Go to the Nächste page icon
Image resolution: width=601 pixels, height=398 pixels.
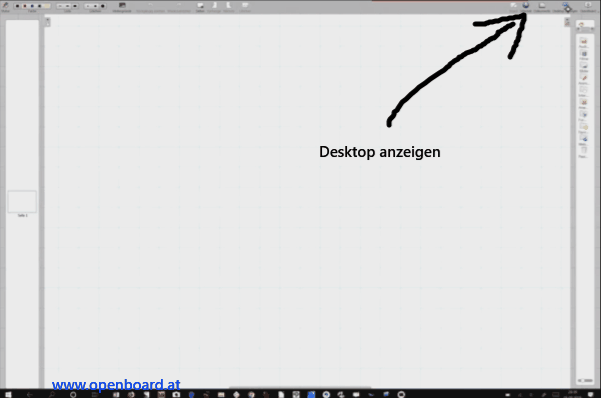point(228,5)
